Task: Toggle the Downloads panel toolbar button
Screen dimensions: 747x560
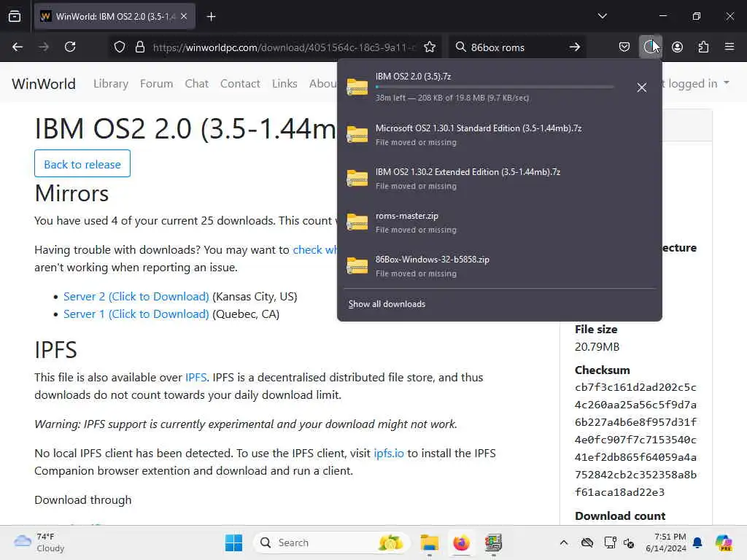Action: point(650,47)
